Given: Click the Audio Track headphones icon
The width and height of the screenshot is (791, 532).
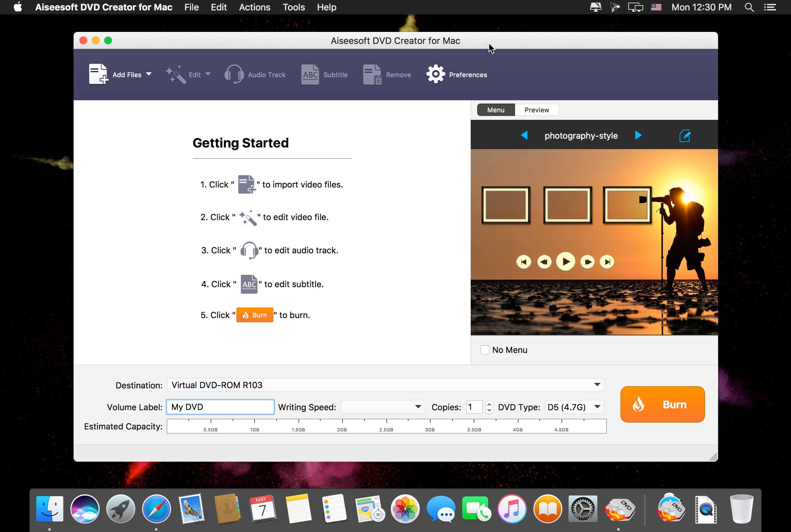Looking at the screenshot, I should click(x=234, y=74).
